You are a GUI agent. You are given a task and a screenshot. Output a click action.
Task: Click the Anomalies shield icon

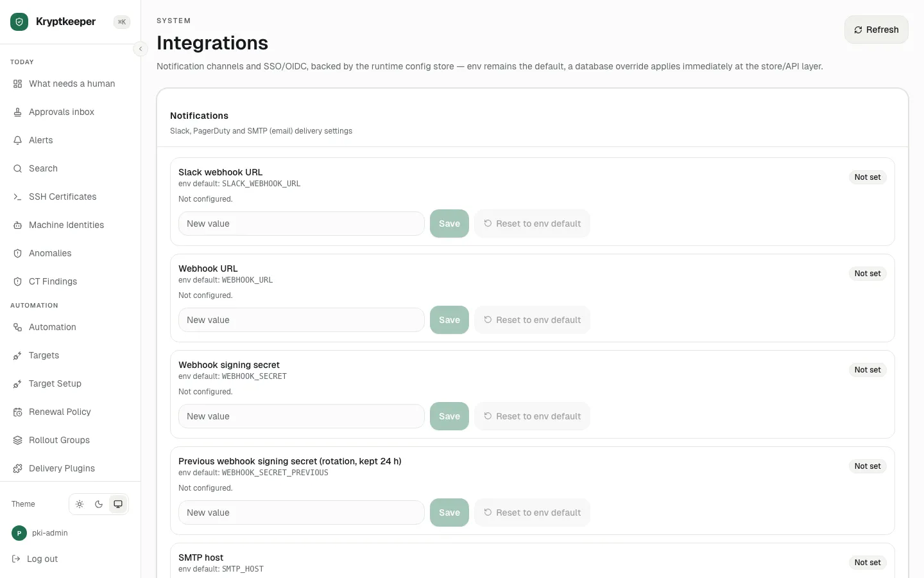point(18,254)
